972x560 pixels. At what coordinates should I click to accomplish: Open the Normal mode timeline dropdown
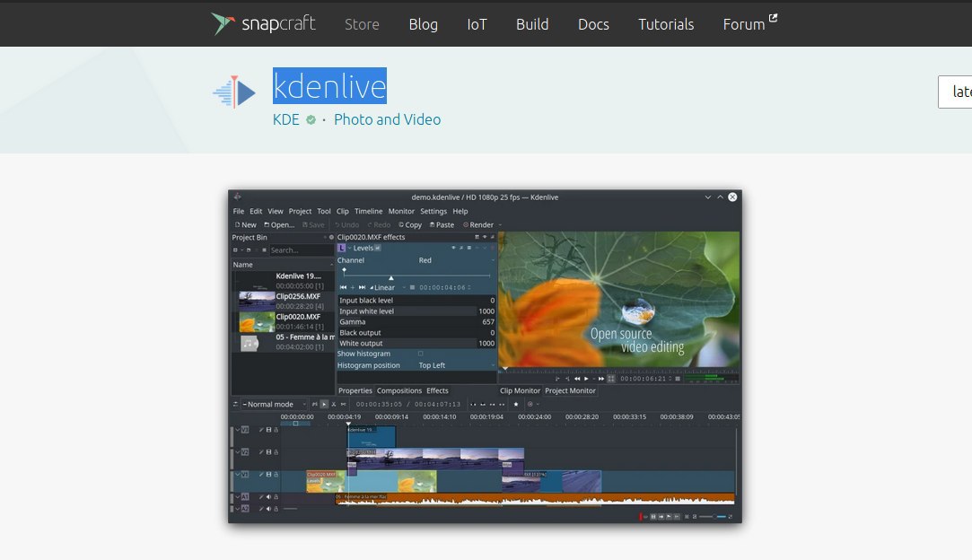pyautogui.click(x=274, y=405)
